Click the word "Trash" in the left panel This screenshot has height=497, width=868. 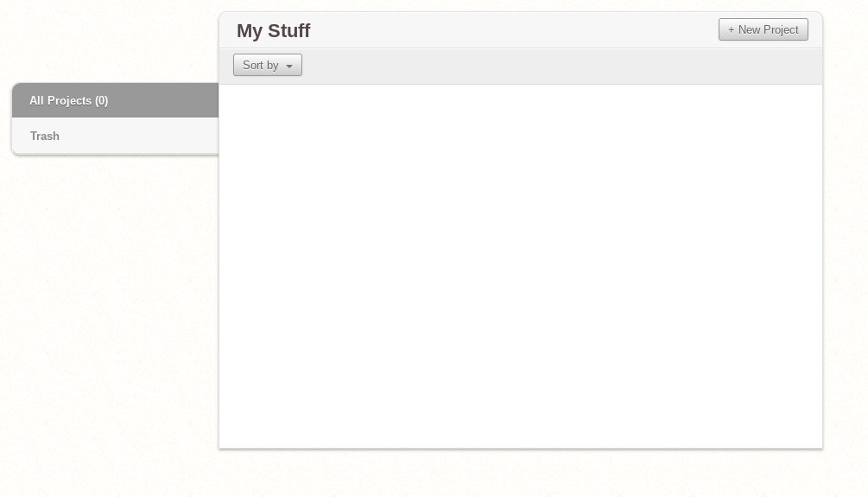point(45,136)
